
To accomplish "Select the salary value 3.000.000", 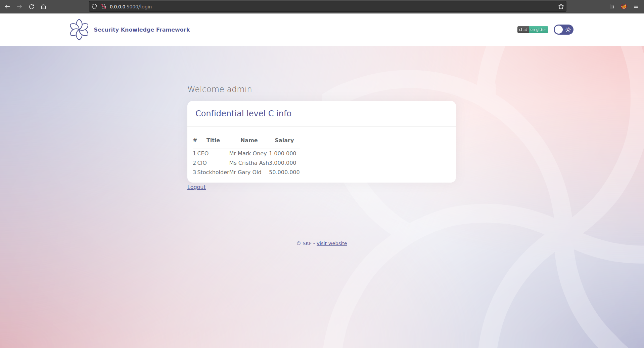I will pyautogui.click(x=283, y=163).
